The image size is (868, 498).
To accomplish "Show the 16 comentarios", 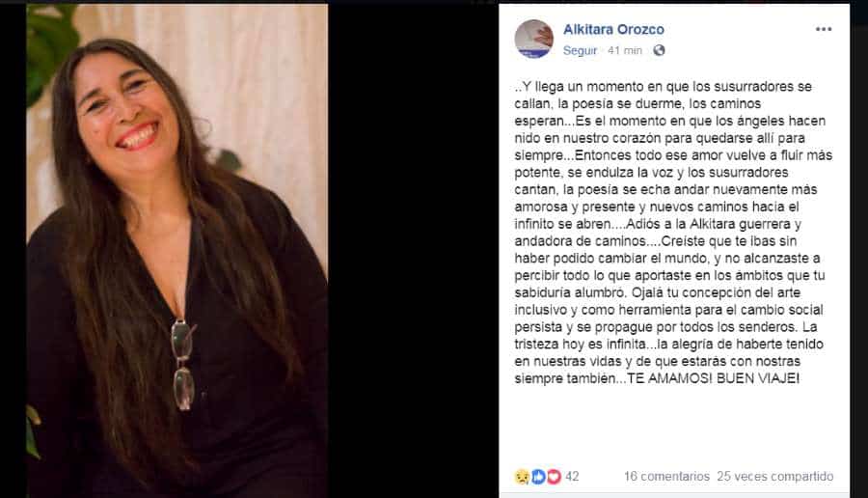I will [666, 477].
